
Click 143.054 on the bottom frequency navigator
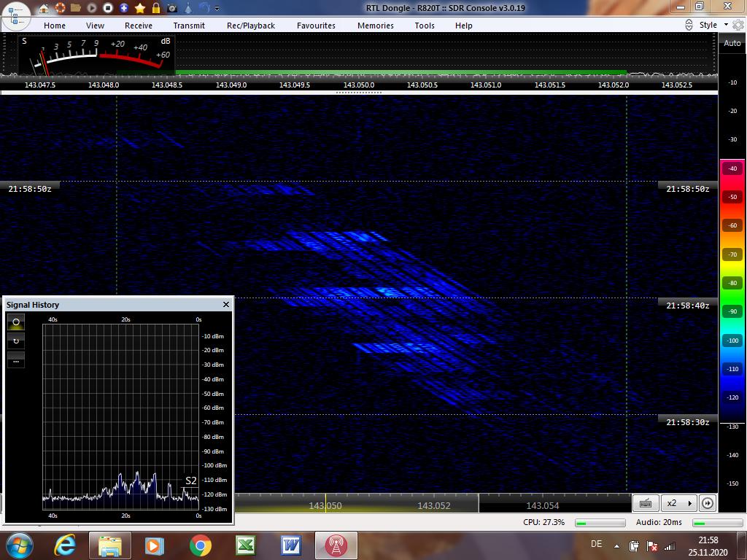click(543, 506)
